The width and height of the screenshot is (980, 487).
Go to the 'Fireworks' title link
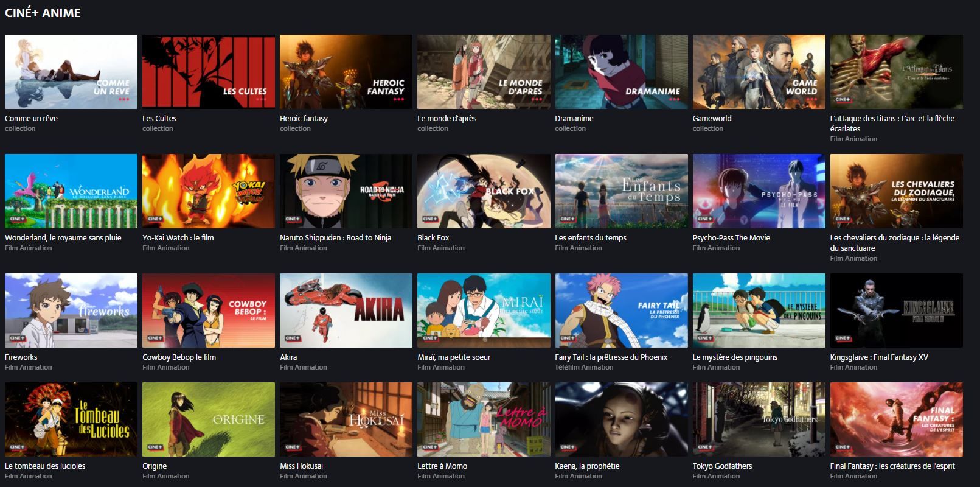tap(21, 357)
